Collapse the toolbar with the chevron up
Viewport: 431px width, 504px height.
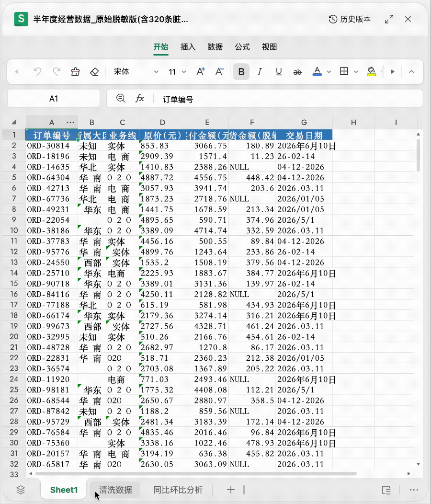pyautogui.click(x=411, y=72)
